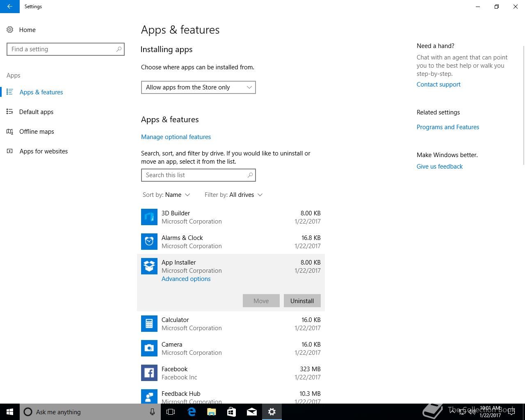The image size is (525, 420).
Task: Select the Apps & features sidebar icon
Action: pyautogui.click(x=10, y=92)
